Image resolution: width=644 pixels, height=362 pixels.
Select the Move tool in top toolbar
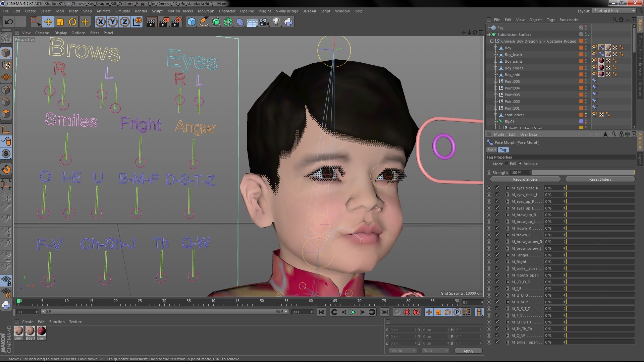[48, 22]
